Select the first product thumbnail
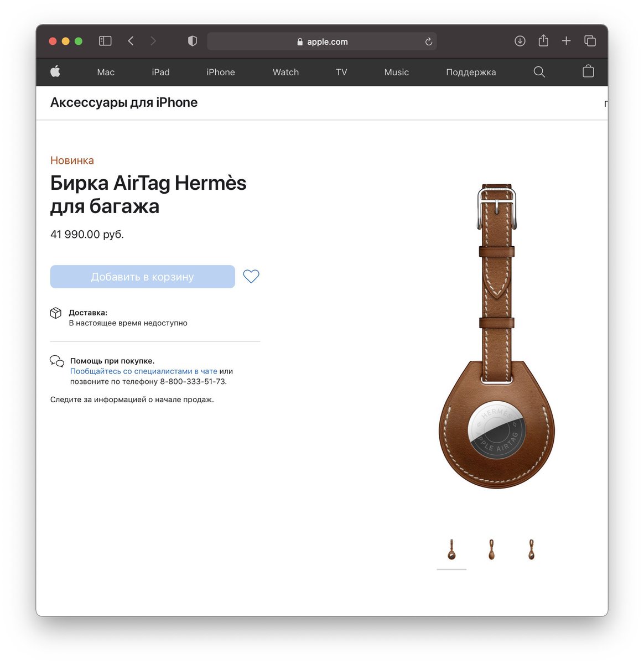This screenshot has width=644, height=664. (x=451, y=549)
